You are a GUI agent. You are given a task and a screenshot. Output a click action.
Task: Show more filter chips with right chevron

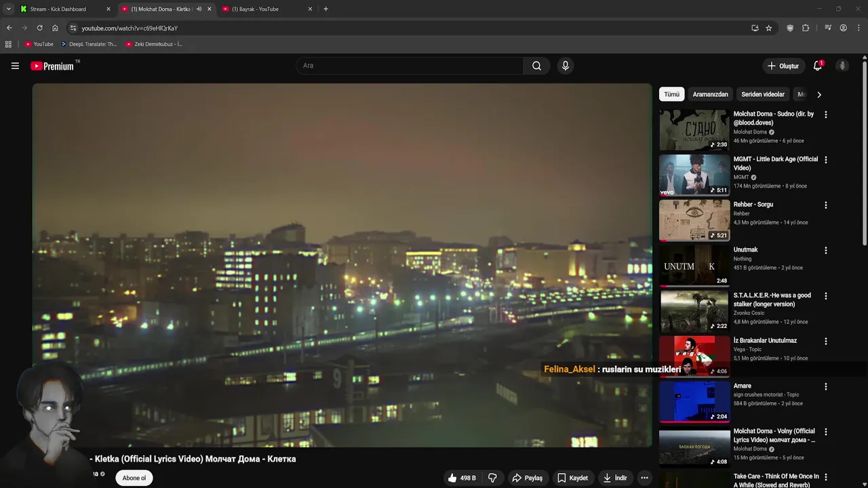click(x=818, y=94)
